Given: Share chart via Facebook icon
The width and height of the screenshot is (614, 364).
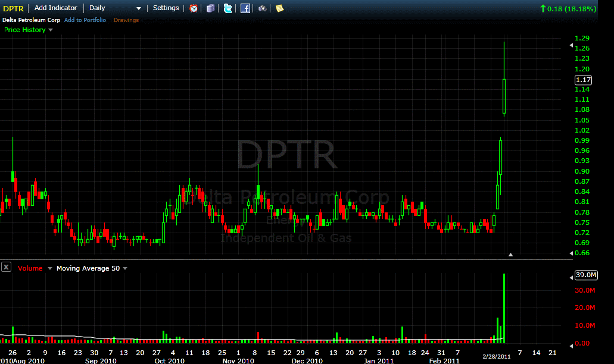Looking at the screenshot, I should pyautogui.click(x=245, y=8).
